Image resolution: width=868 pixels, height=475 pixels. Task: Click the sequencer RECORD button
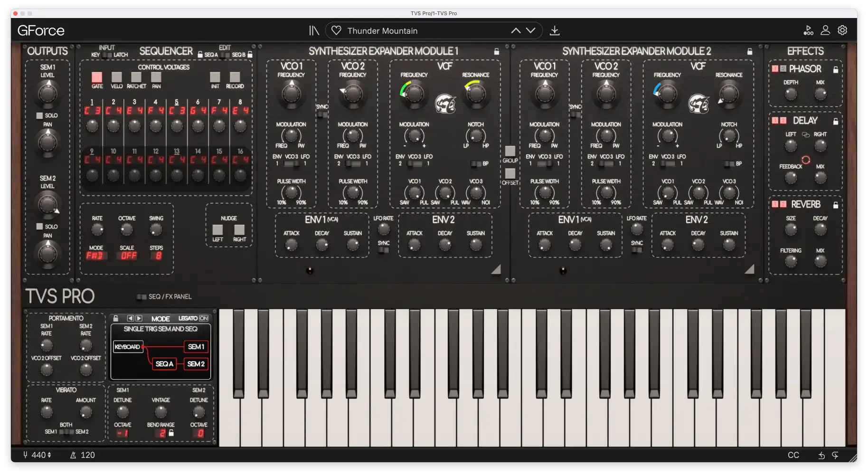[x=235, y=77]
